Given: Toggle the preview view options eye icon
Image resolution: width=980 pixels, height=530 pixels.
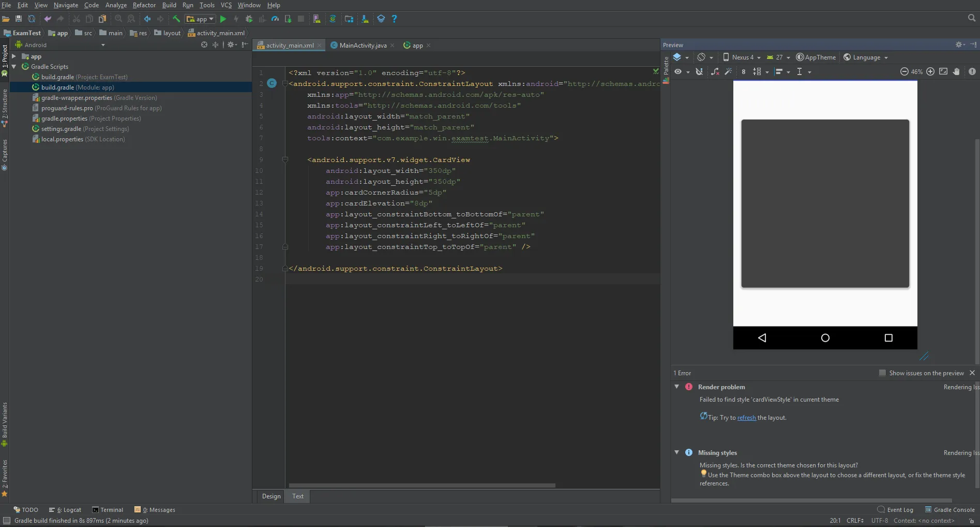Looking at the screenshot, I should click(678, 72).
